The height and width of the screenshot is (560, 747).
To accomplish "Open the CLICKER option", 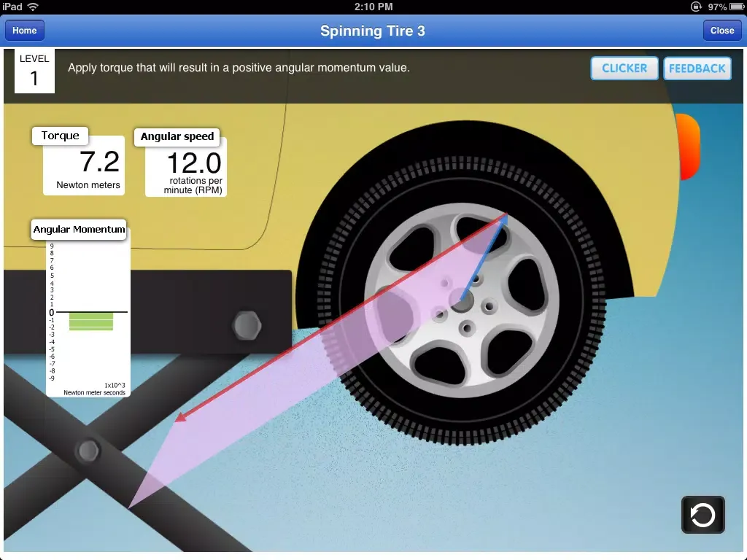I will (x=624, y=68).
